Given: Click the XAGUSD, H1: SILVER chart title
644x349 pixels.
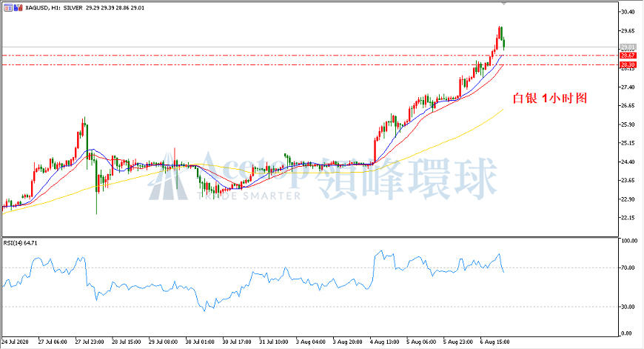Looking at the screenshot, I should pyautogui.click(x=54, y=8).
